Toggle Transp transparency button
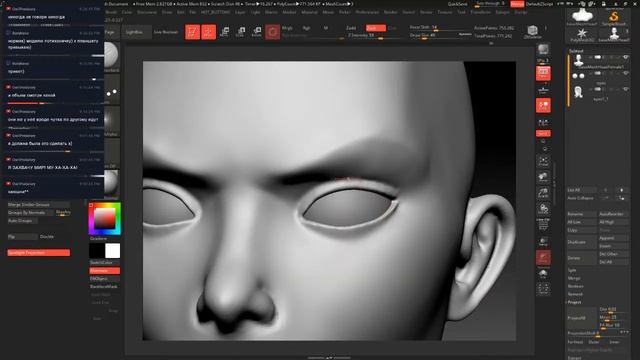 point(543,241)
